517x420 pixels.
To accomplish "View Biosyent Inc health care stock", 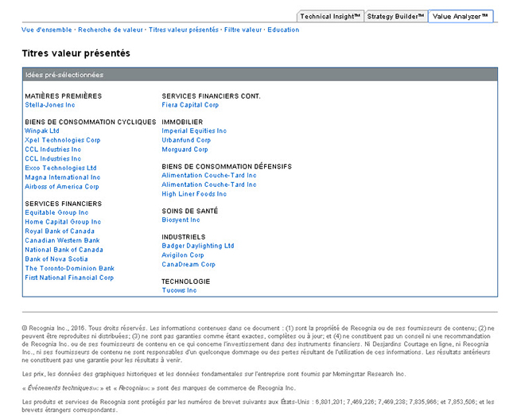I will (x=181, y=220).
